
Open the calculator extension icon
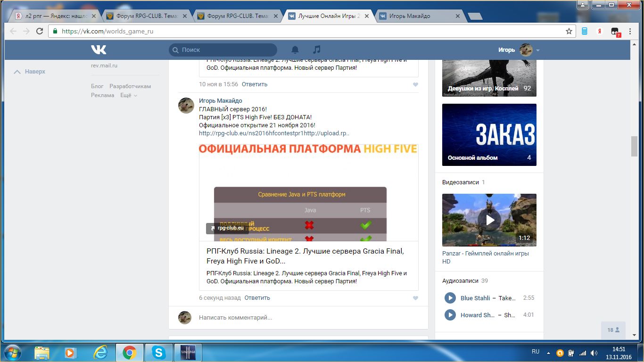[585, 31]
